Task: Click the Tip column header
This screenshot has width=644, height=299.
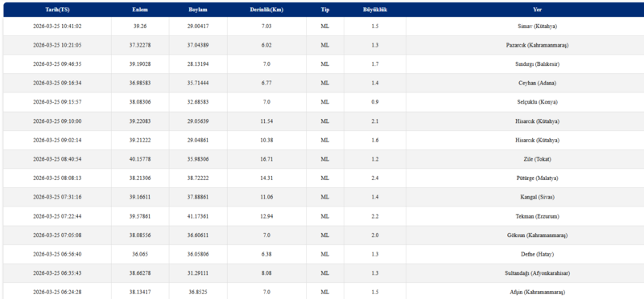Action: 325,10
